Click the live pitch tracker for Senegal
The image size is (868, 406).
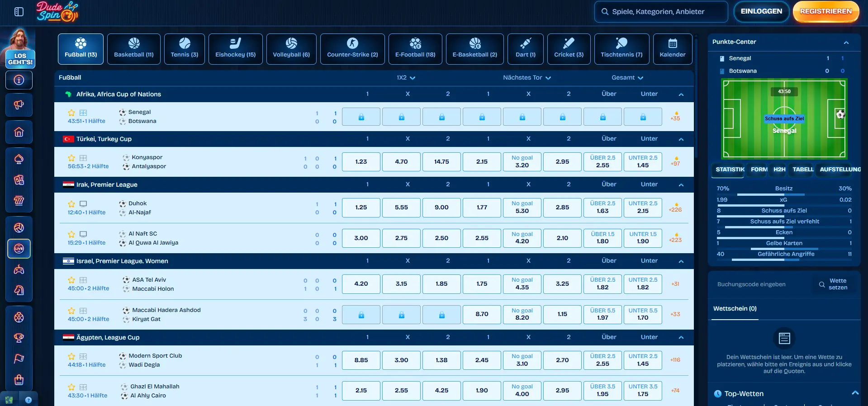click(784, 119)
